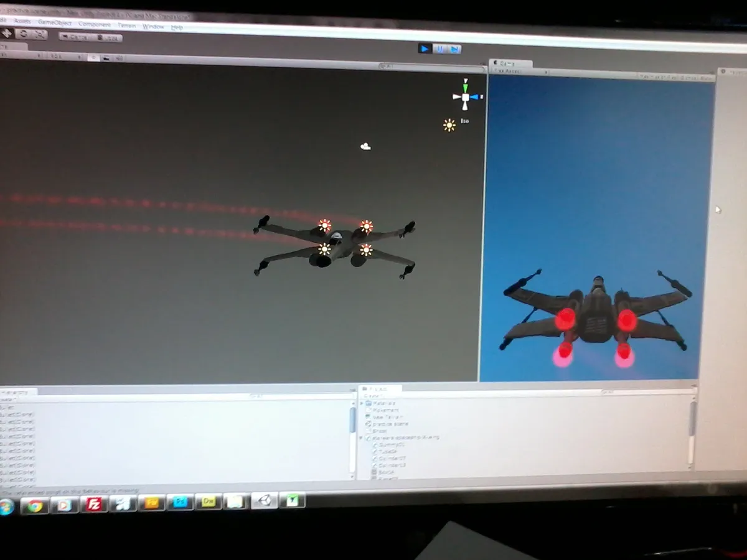This screenshot has height=560, width=747.
Task: Open the GameObject menu
Action: click(55, 22)
